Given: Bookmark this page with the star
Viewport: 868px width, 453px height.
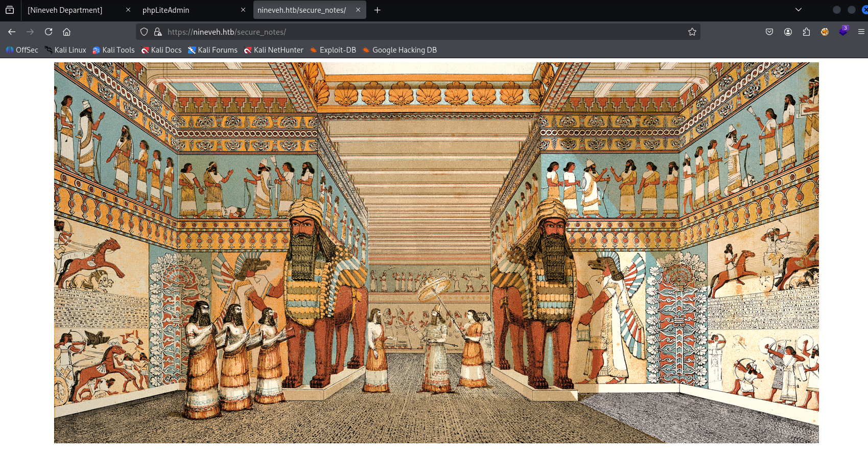Looking at the screenshot, I should 692,32.
